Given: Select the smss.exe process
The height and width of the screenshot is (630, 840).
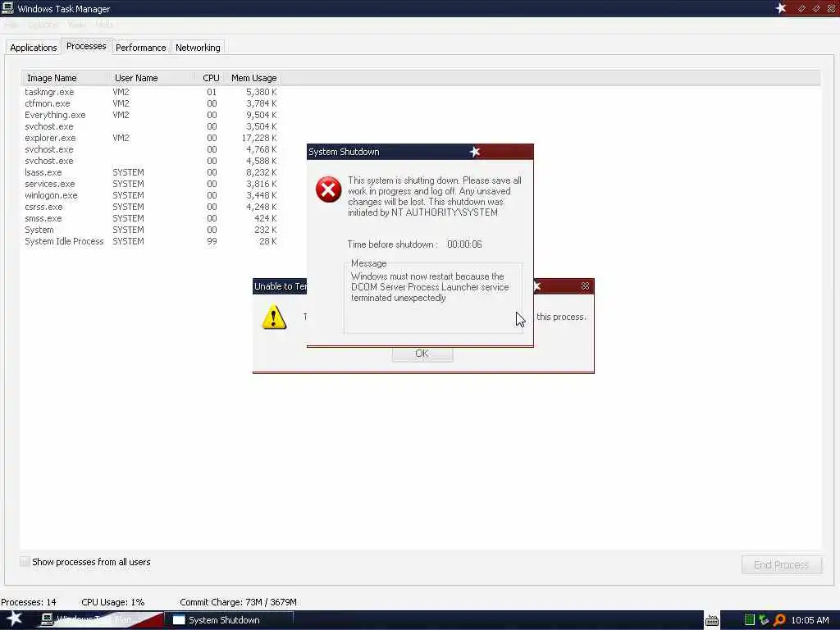Looking at the screenshot, I should [x=151, y=218].
